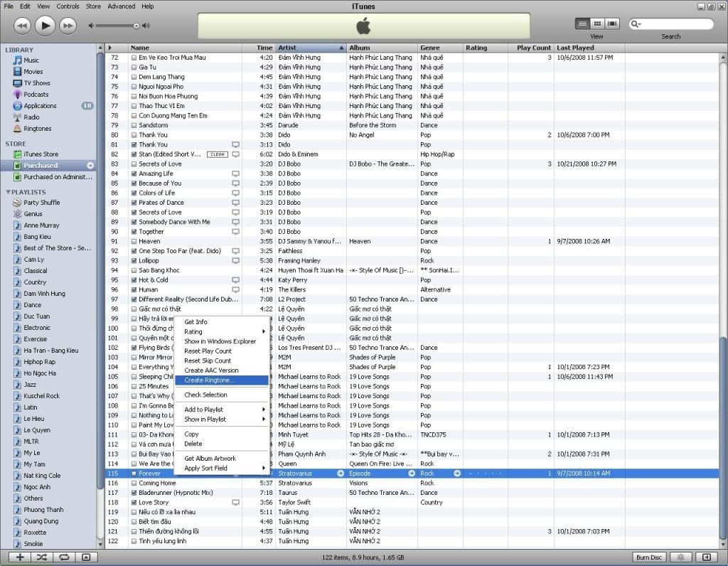
Task: Choose Create Ringtone from the context menu
Action: [x=209, y=380]
